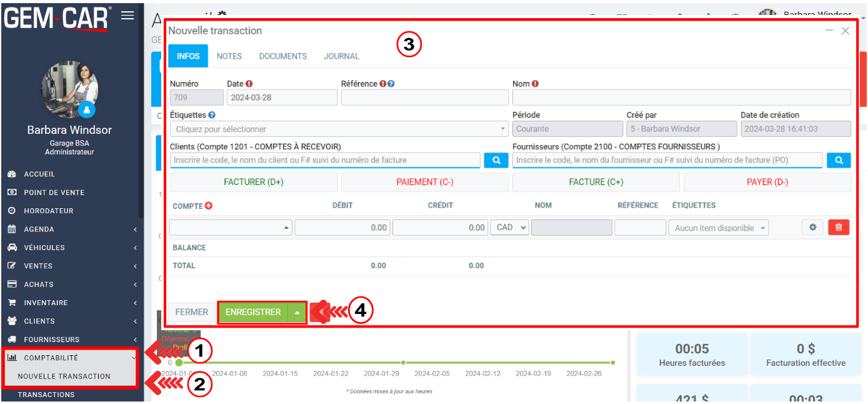Viewport: 868px width, 404px height.
Task: Open the Étiquettes 'Cliquez pour sélectionner' dropdown
Action: click(x=339, y=129)
